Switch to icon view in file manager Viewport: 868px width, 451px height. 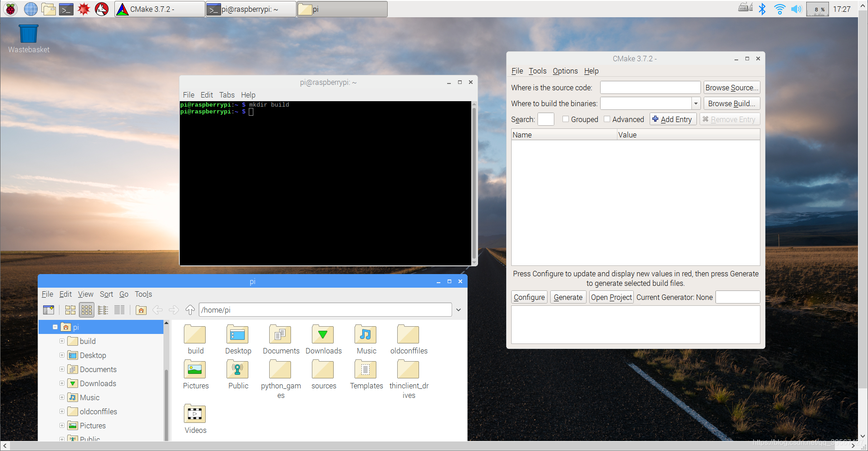tap(70, 310)
